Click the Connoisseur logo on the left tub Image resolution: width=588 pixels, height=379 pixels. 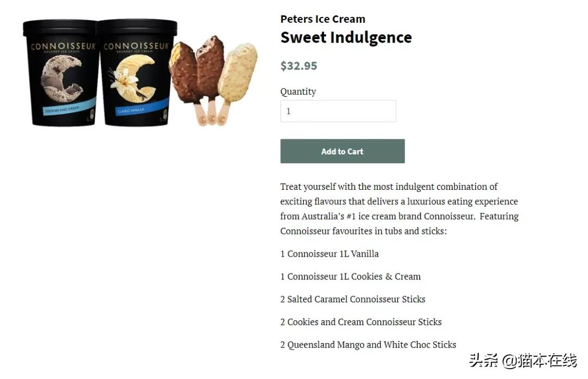point(63,47)
